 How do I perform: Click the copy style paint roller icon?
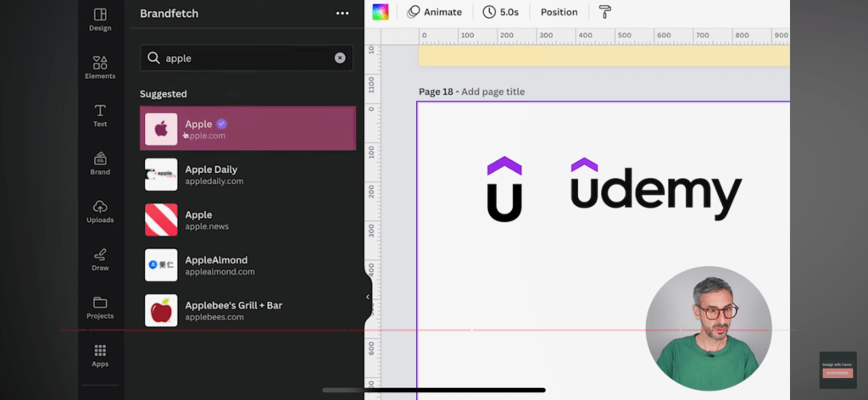(x=605, y=12)
